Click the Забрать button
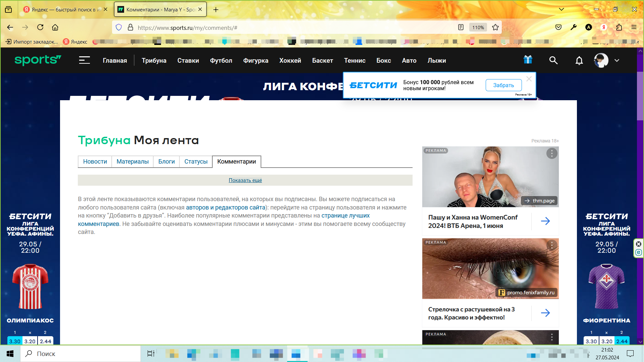Screen dimensions: 644x362 503,85
